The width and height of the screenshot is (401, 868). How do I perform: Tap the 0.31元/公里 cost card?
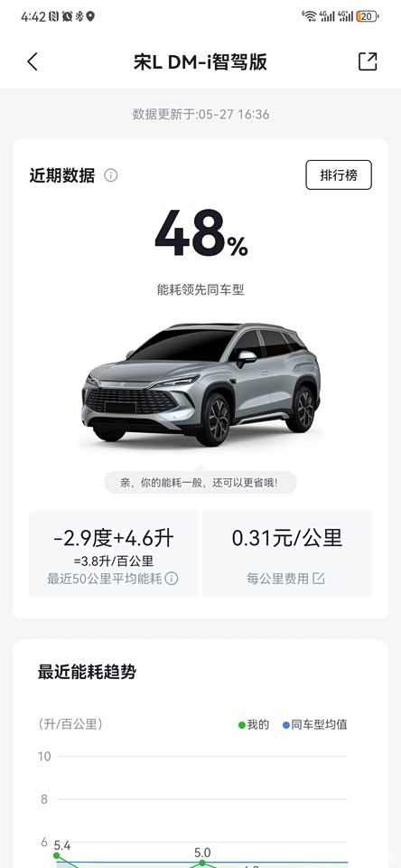(x=287, y=553)
